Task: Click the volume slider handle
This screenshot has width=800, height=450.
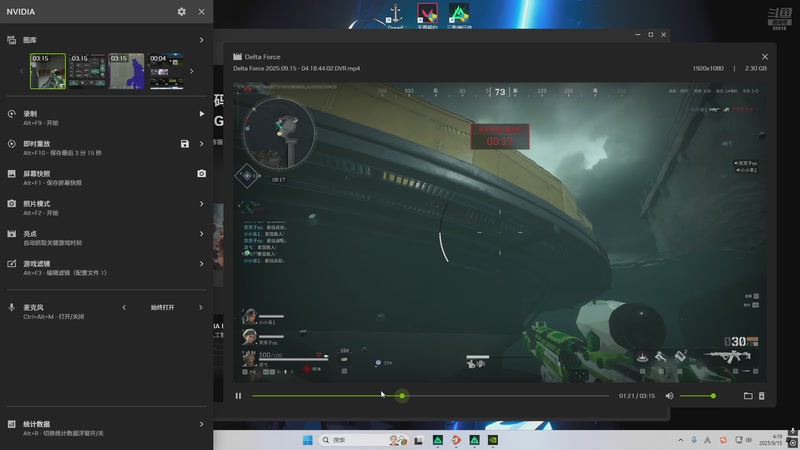Action: click(x=713, y=396)
